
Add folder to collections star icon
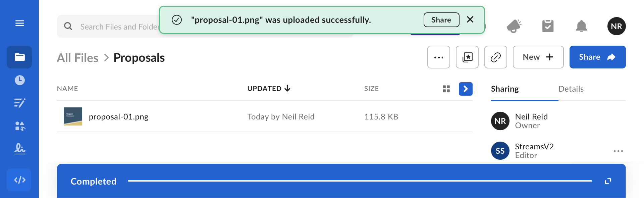(x=467, y=57)
